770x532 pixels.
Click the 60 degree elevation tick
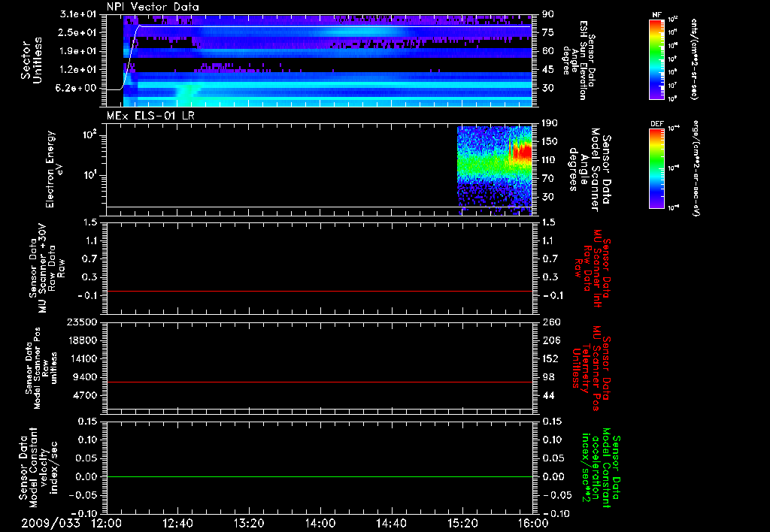pyautogui.click(x=548, y=51)
